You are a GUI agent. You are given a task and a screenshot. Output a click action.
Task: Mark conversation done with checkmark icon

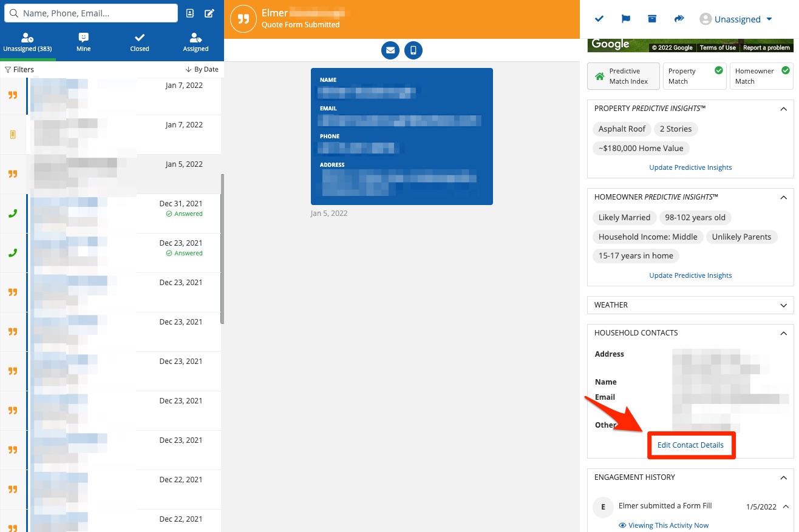tap(599, 19)
